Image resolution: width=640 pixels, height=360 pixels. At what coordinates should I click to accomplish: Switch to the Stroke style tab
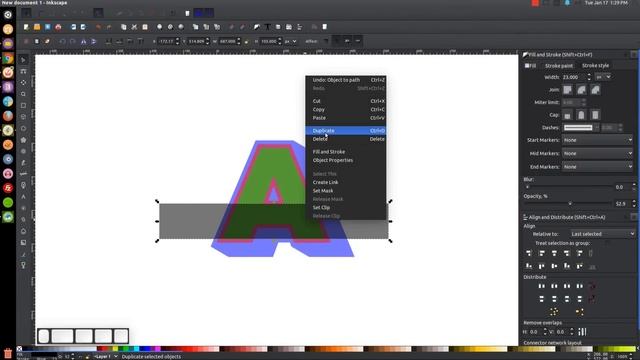point(595,66)
